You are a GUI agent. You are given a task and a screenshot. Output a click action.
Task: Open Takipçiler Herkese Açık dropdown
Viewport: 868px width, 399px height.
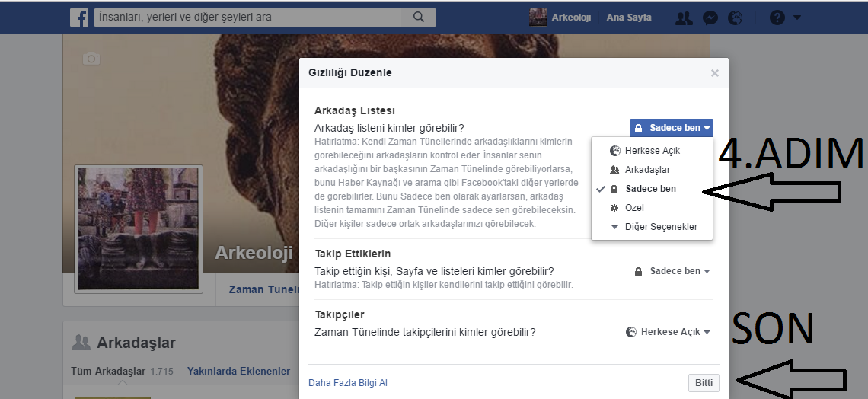tap(668, 332)
